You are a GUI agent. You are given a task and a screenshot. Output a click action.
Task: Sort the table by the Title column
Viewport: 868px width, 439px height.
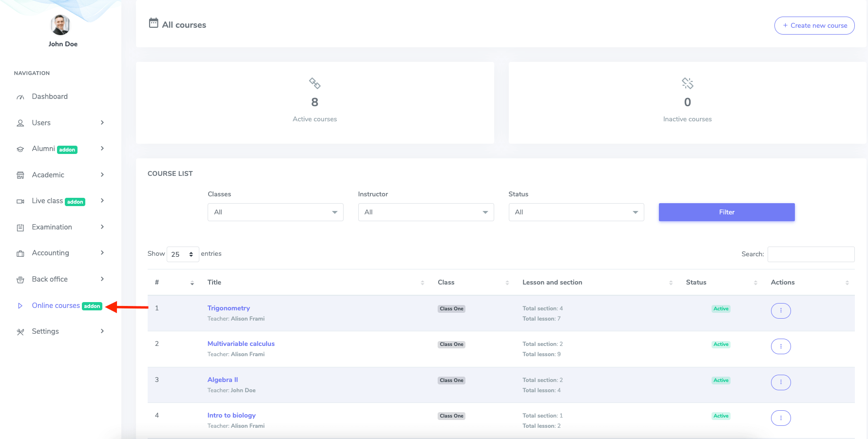214,282
